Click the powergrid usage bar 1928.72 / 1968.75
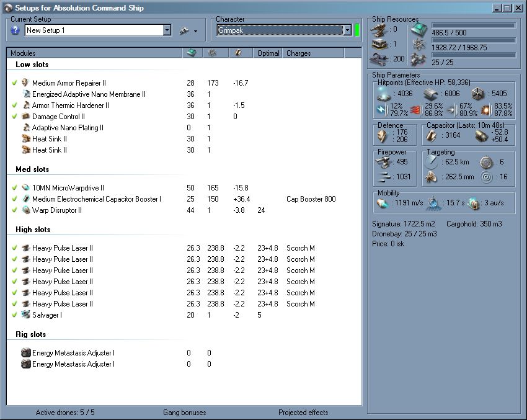 pyautogui.click(x=473, y=40)
